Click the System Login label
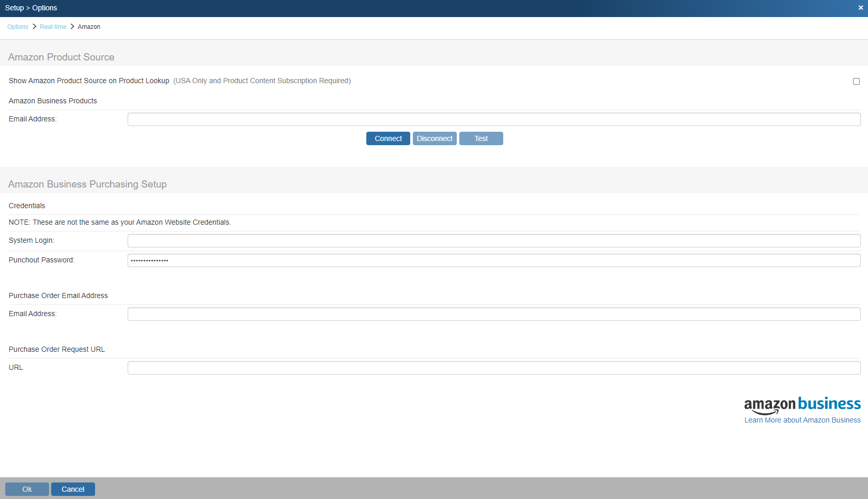Viewport: 868px width, 499px height. tap(32, 240)
